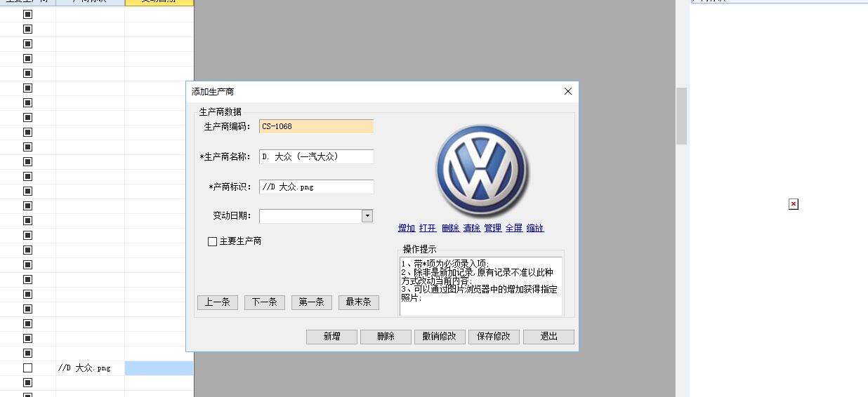Open the 变动日期 dropdown arrow
The height and width of the screenshot is (397, 868).
[x=367, y=216]
